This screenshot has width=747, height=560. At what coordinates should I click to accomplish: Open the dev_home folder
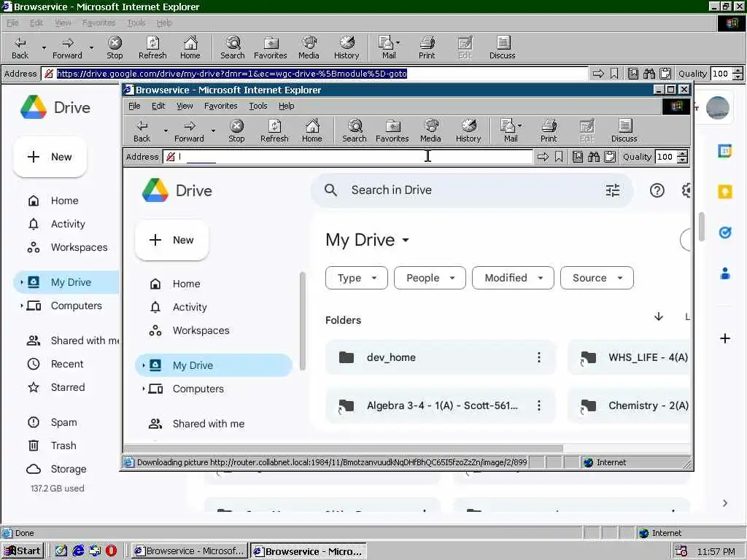441,357
